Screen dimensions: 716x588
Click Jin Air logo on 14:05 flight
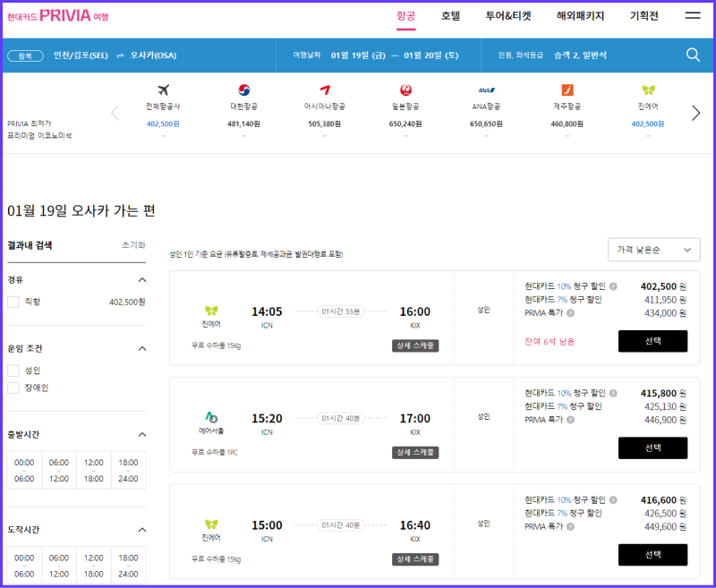pos(211,311)
